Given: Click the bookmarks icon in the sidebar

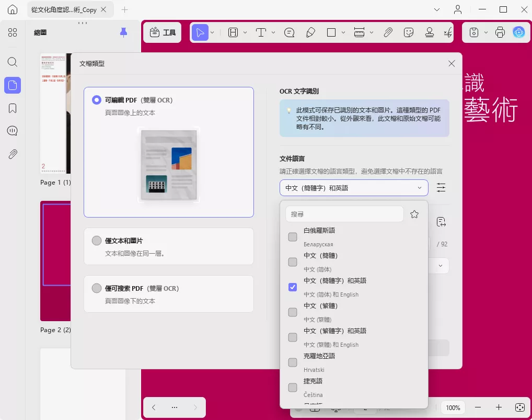Looking at the screenshot, I should 12,108.
